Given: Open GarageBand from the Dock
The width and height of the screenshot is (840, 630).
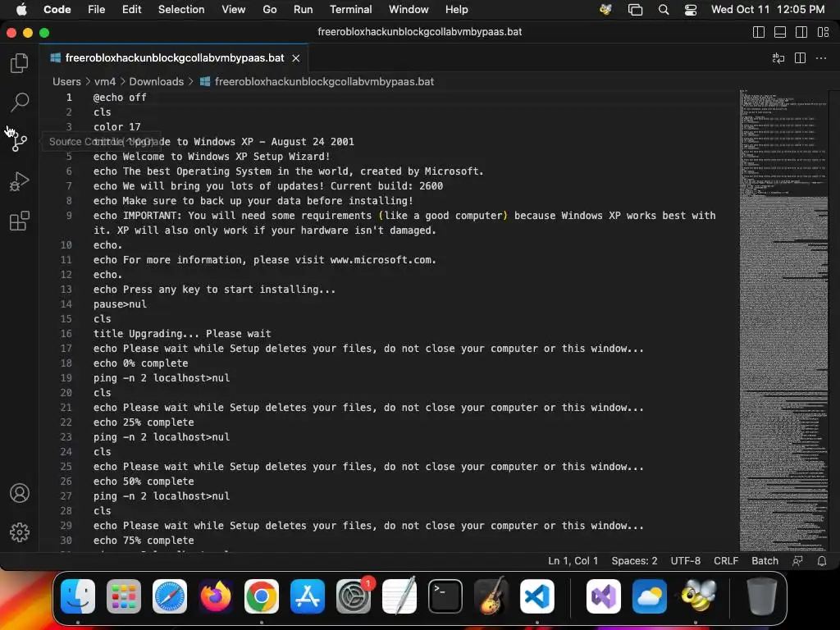Looking at the screenshot, I should click(x=491, y=596).
